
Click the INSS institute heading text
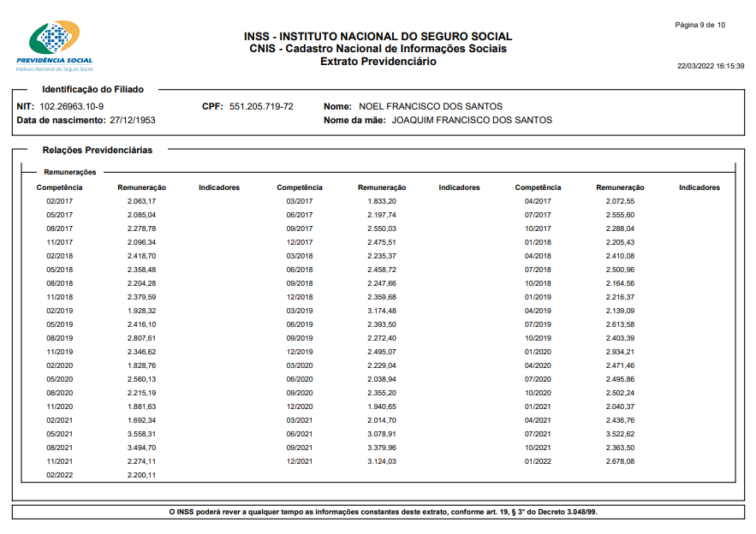[x=378, y=37]
